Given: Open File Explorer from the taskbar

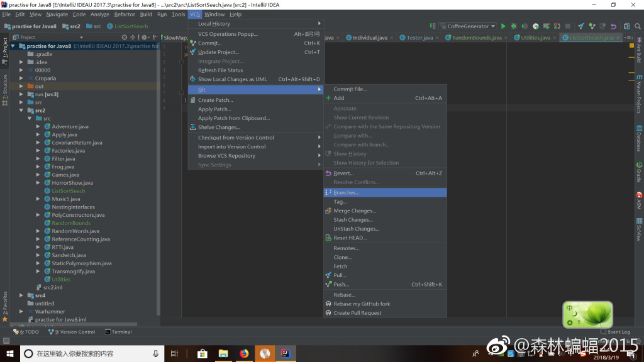Looking at the screenshot, I should coord(223,353).
